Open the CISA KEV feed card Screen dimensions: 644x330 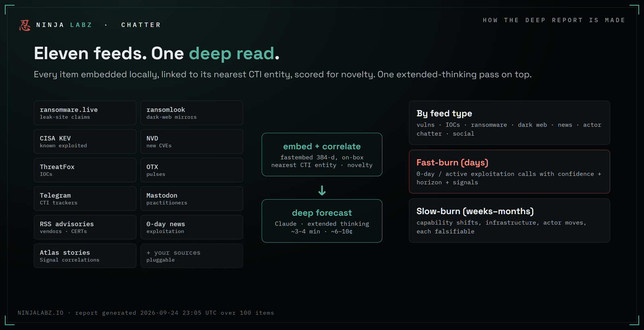(x=85, y=141)
